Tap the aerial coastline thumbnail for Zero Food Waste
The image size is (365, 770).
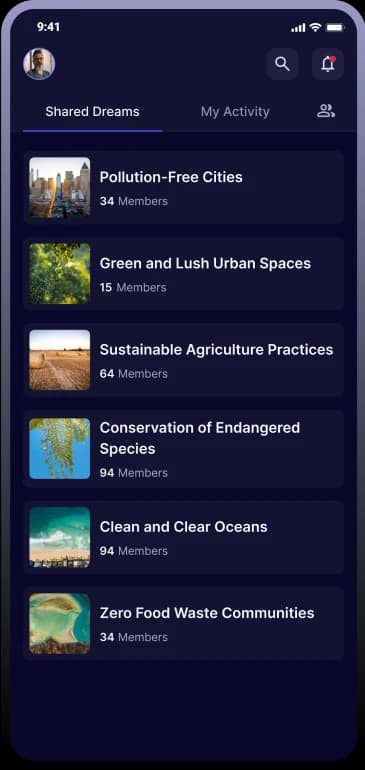pos(59,624)
